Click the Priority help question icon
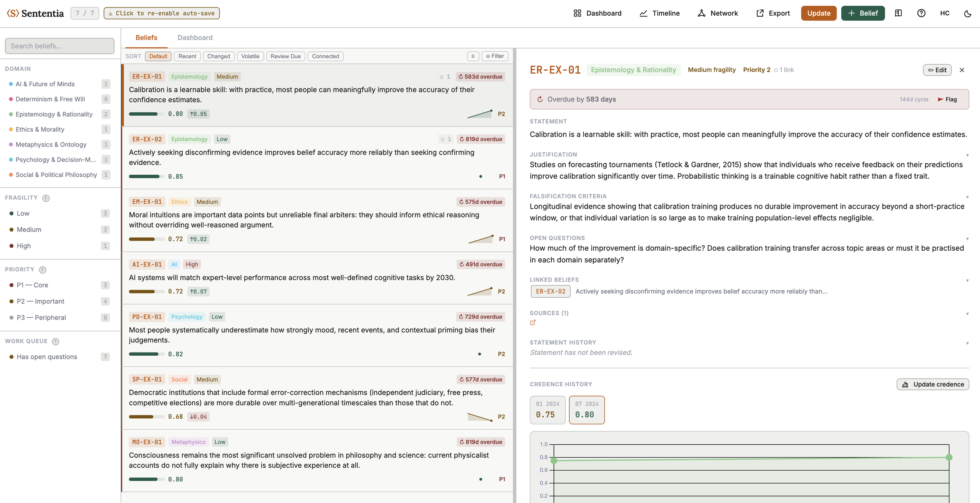The width and height of the screenshot is (980, 503). point(43,270)
